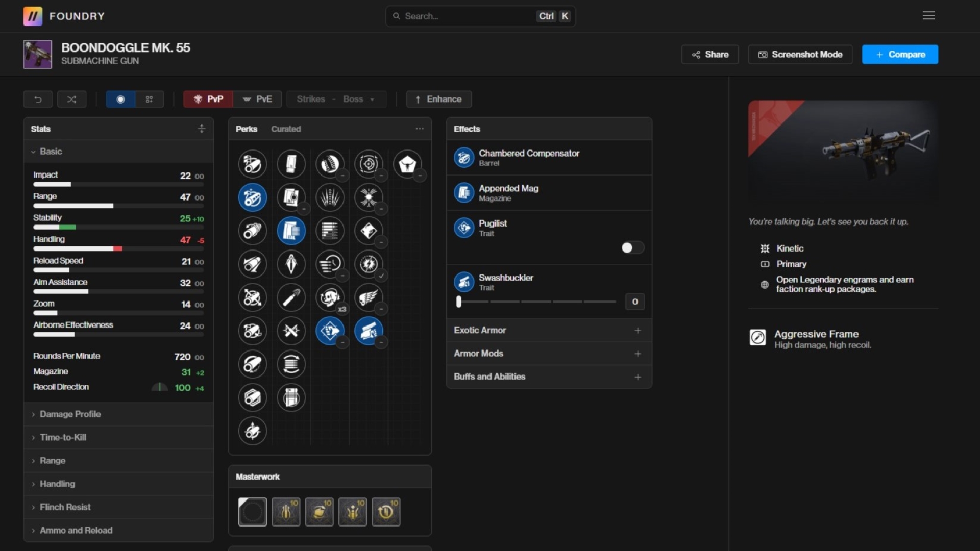This screenshot has height=551, width=980.
Task: Select the skull perk icon marked x3
Action: 330,297
